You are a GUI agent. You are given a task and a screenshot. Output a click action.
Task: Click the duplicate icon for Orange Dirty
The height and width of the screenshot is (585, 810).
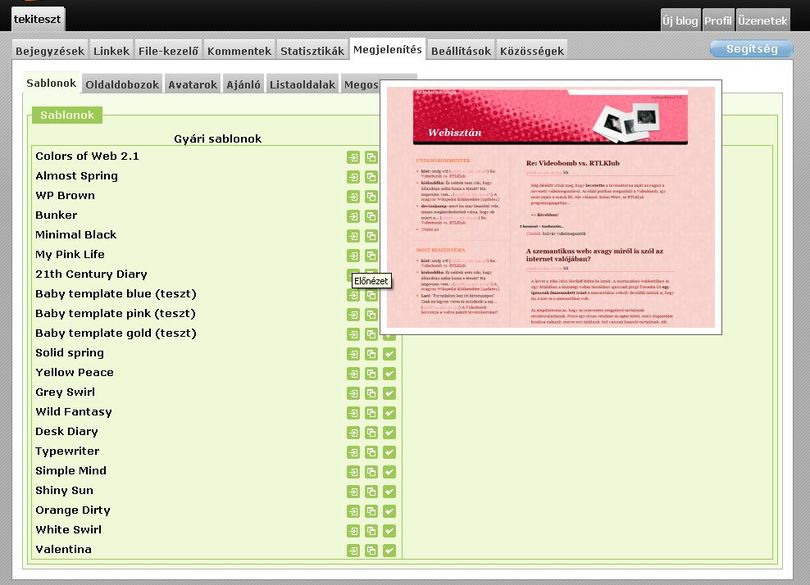(x=371, y=511)
